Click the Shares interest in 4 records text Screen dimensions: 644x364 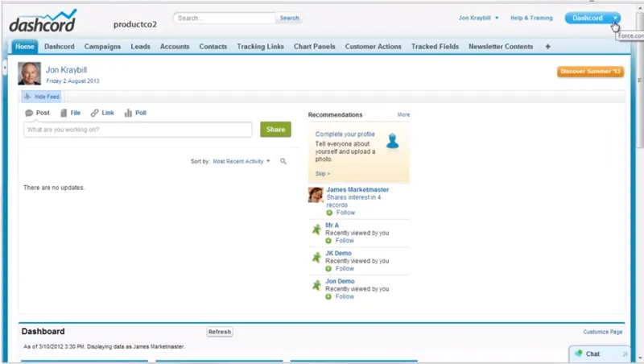point(353,201)
